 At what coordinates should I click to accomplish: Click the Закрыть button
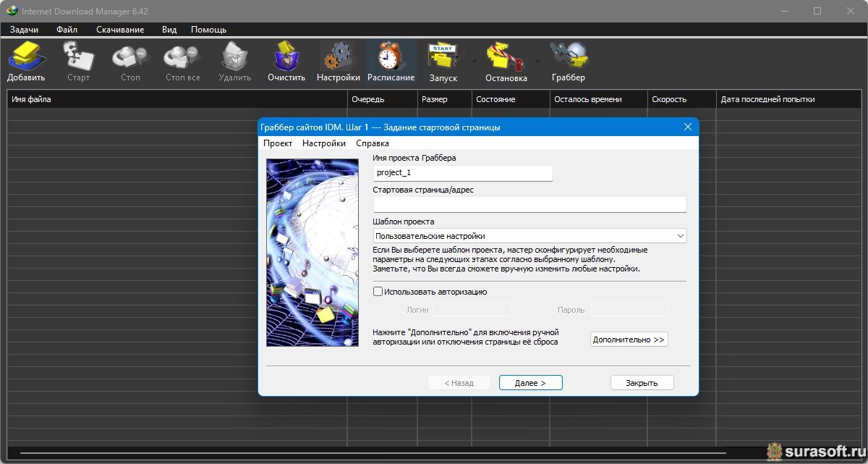[x=642, y=383]
